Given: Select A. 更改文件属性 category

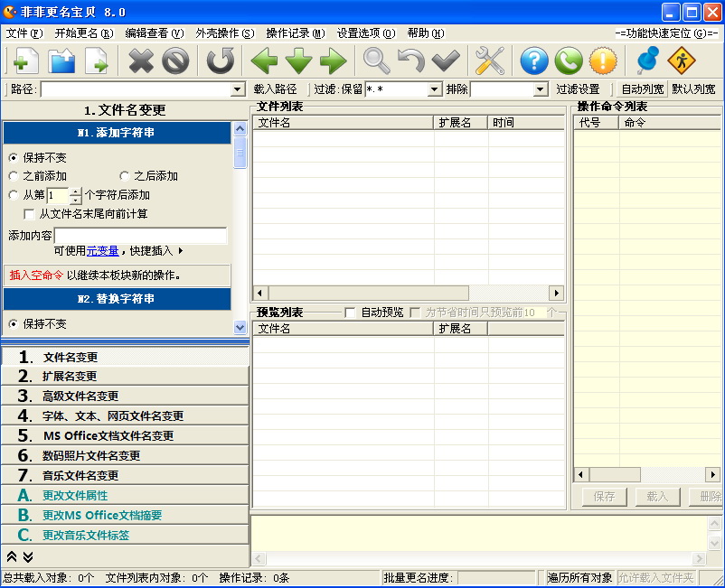Looking at the screenshot, I should pyautogui.click(x=125, y=495).
